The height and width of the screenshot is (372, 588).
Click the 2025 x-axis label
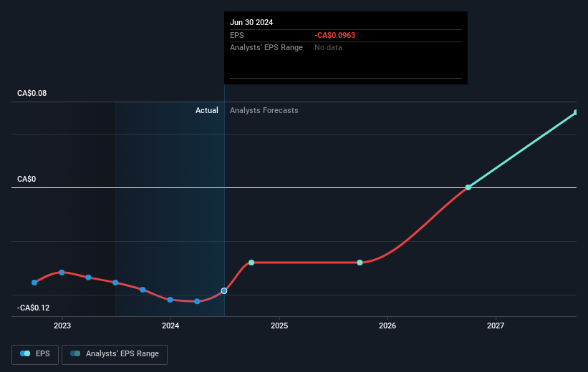(x=279, y=326)
